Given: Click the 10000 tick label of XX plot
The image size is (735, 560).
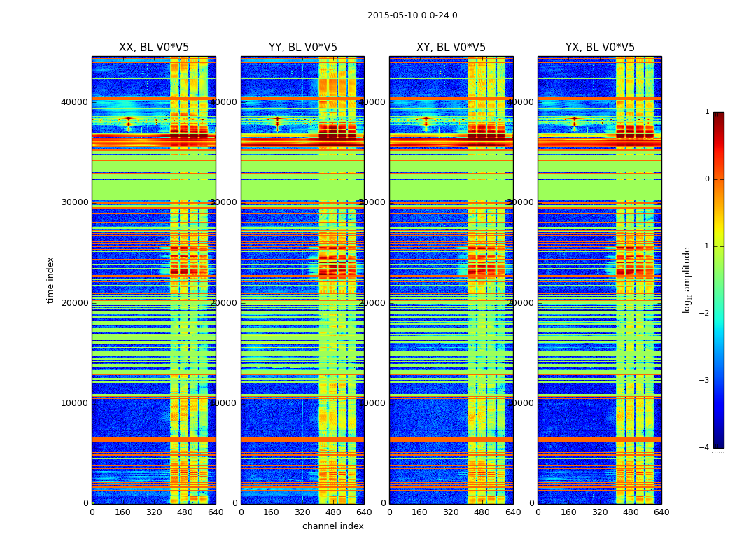Looking at the screenshot, I should pos(74,403).
